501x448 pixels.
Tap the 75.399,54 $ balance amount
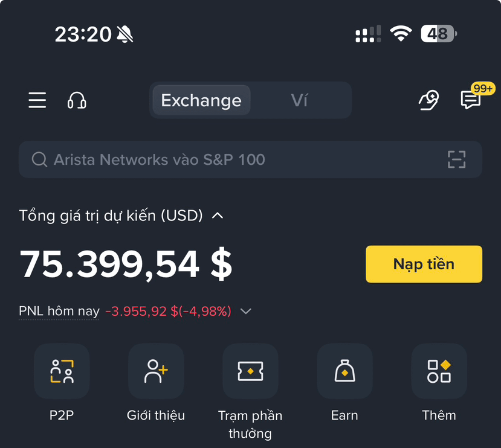(126, 264)
